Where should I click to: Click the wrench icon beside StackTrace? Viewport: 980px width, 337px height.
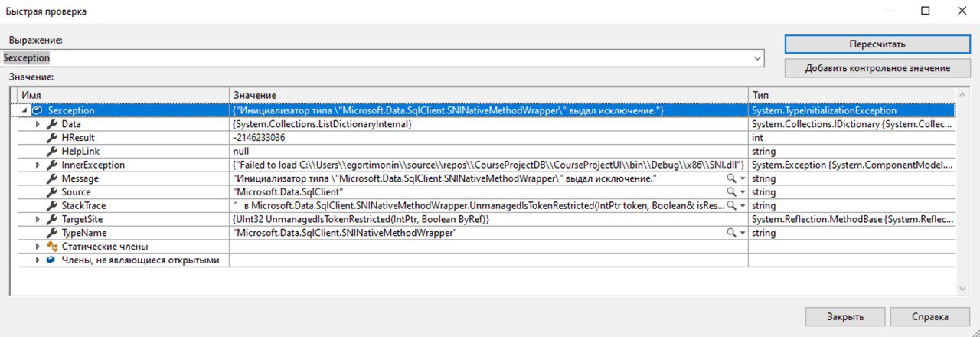coord(52,205)
